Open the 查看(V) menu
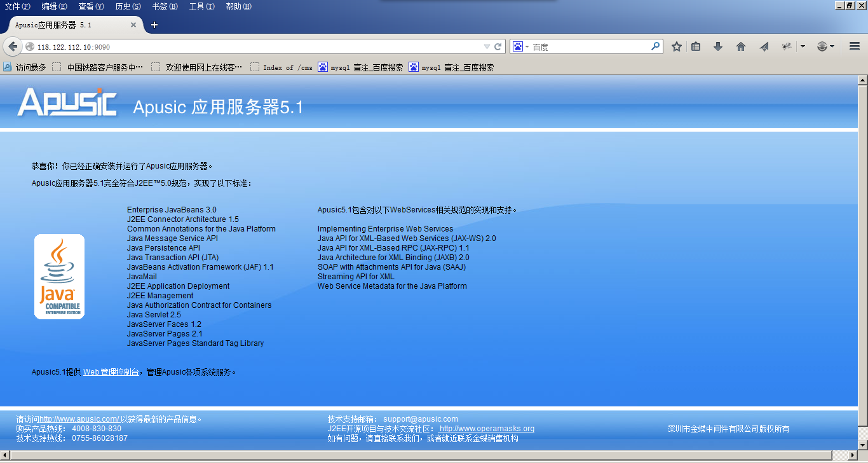This screenshot has width=868, height=463. 91,6
